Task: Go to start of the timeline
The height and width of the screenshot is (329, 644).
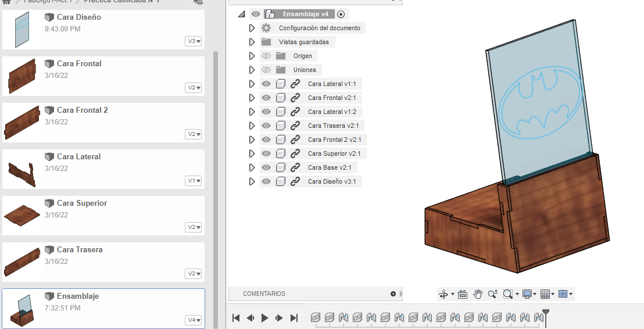Action: 236,317
